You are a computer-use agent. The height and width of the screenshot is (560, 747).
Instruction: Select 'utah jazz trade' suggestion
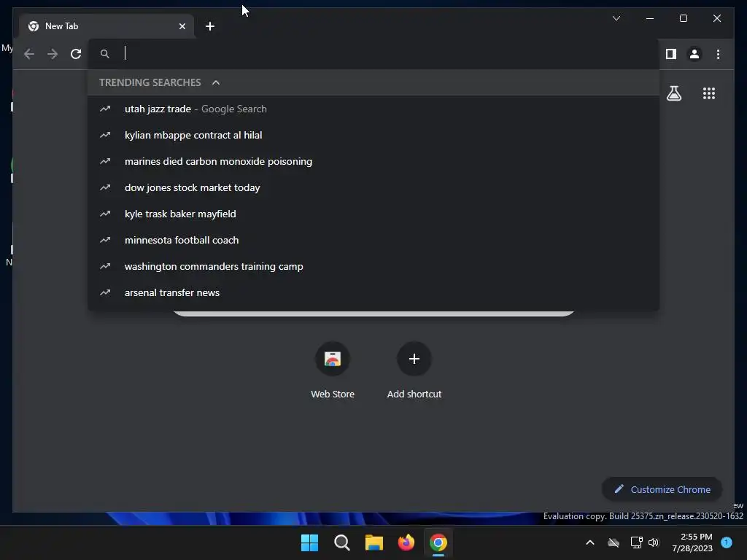[374, 109]
